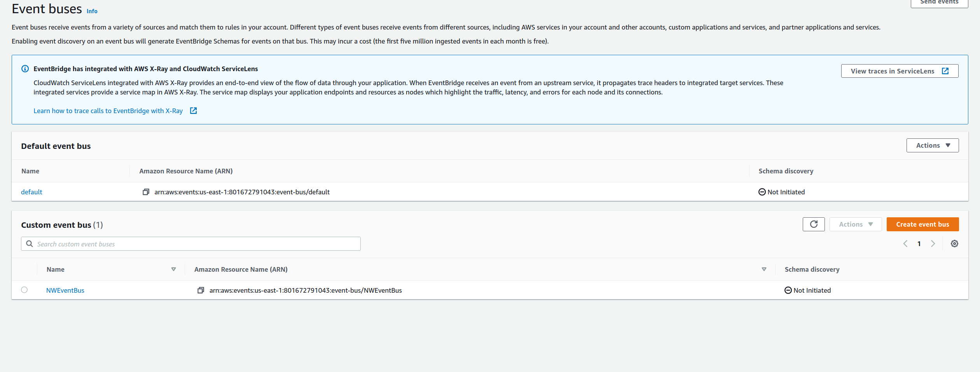Focus the Search custom event buses field
Screen dimensions: 980x372
191,244
